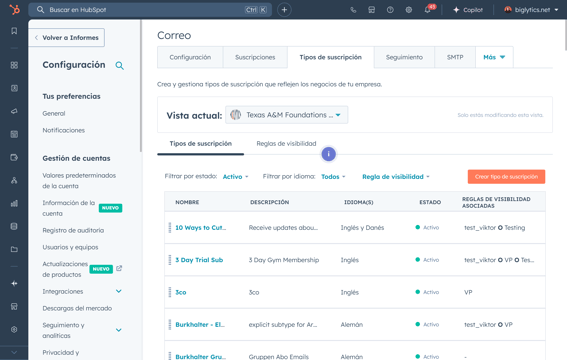Open Valores predeterminados de la cuenta
The image size is (567, 360).
pyautogui.click(x=79, y=181)
